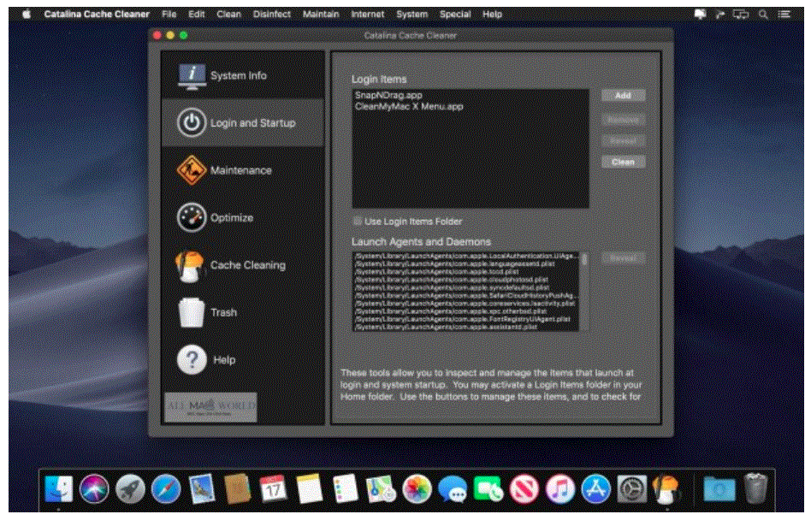
Task: Click Cache Cleaner icon in Dock
Action: pos(667,489)
